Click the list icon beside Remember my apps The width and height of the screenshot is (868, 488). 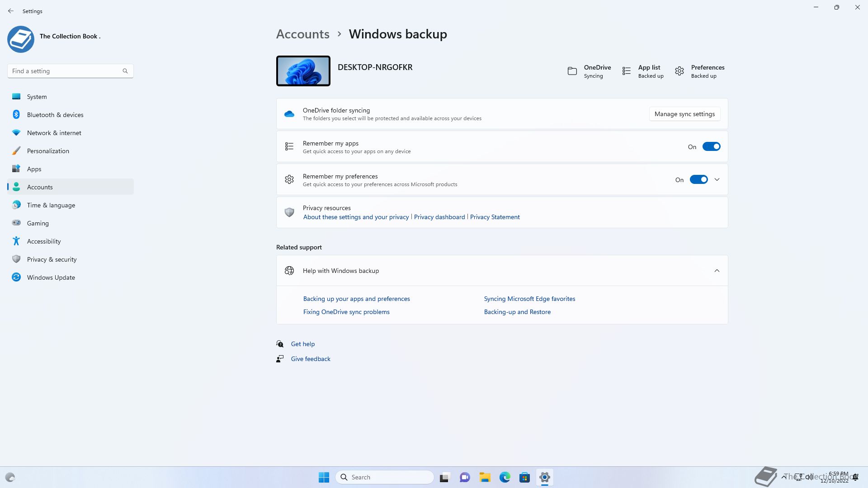click(289, 146)
